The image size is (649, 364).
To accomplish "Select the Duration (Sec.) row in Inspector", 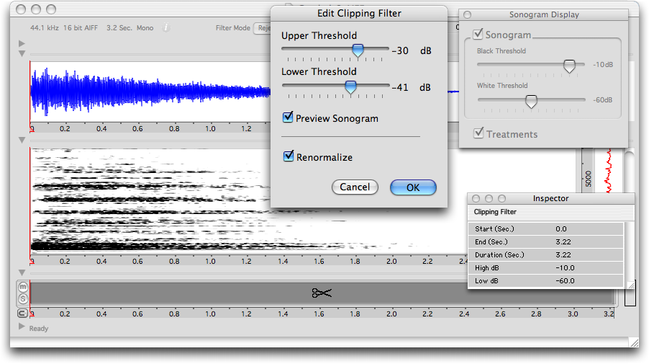I will click(x=546, y=255).
